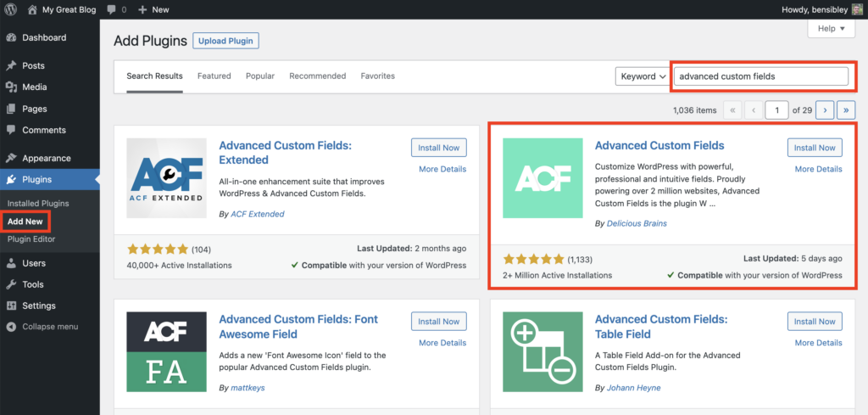Click the Tools wrench icon
The height and width of the screenshot is (415, 868).
pyautogui.click(x=11, y=284)
